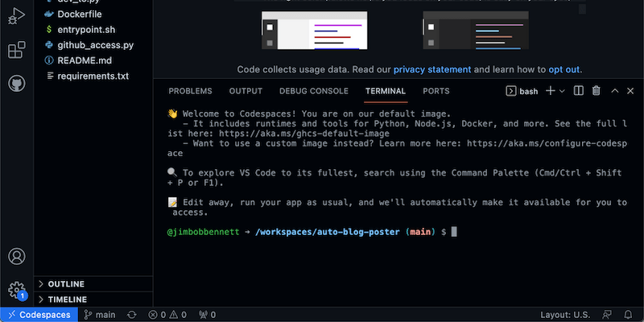This screenshot has width=644, height=322.
Task: Kill terminal with the trash icon
Action: [x=597, y=91]
